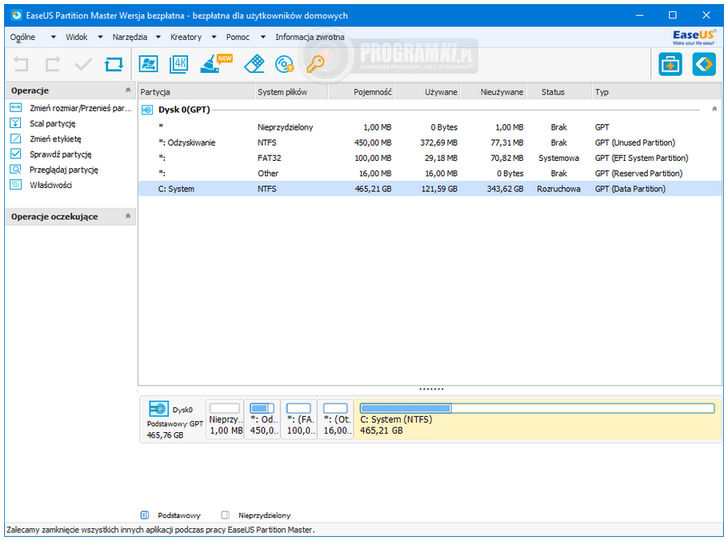727x542 pixels.
Task: Select the C: System partition row
Action: point(430,188)
